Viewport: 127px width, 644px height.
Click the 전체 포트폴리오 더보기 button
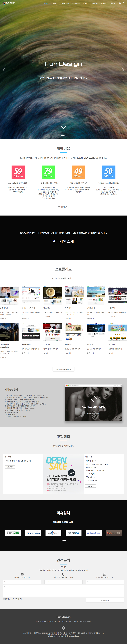[63, 369]
